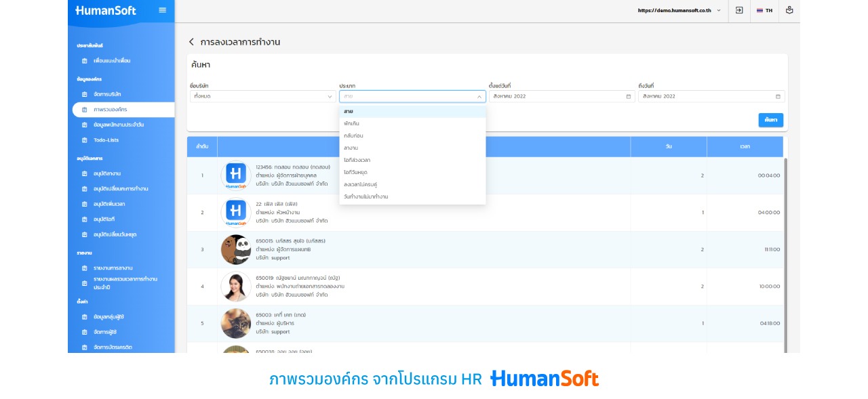Click the เวลา column header
Viewport: 868px width, 399px height.
[x=745, y=146]
